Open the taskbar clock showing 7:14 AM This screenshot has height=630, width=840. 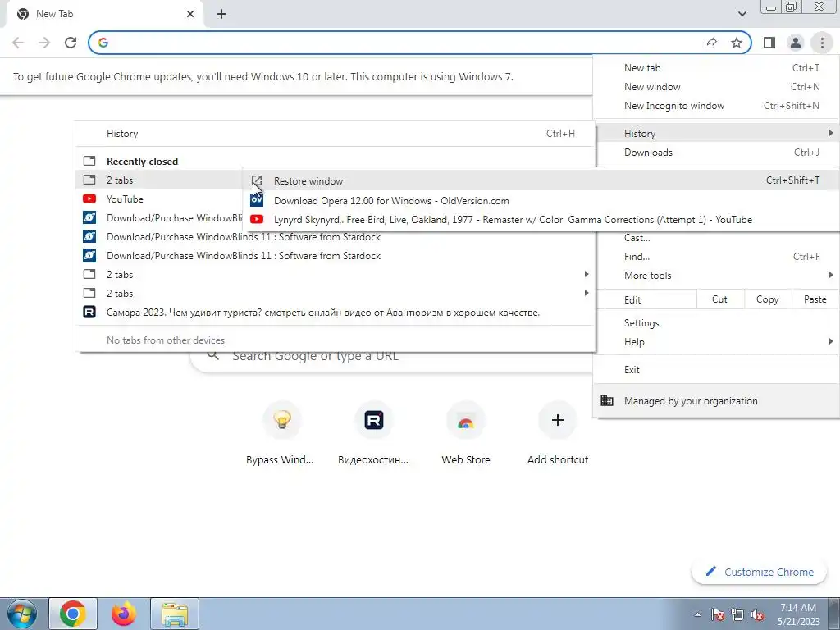(798, 614)
